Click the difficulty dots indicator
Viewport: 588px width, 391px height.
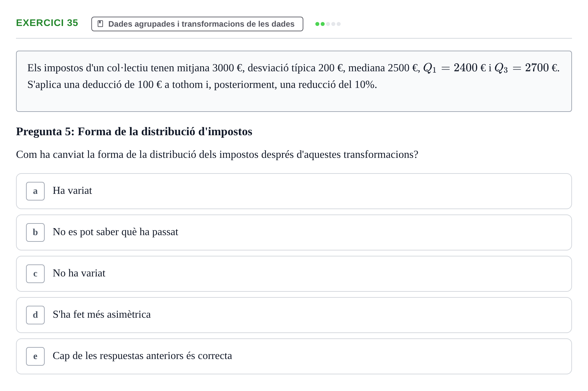[x=328, y=24]
